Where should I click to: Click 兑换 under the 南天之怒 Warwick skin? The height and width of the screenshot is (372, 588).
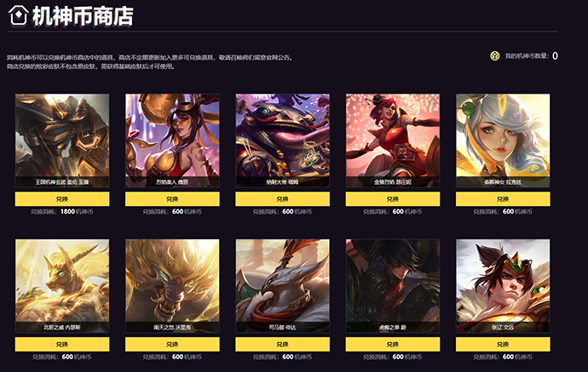point(172,344)
